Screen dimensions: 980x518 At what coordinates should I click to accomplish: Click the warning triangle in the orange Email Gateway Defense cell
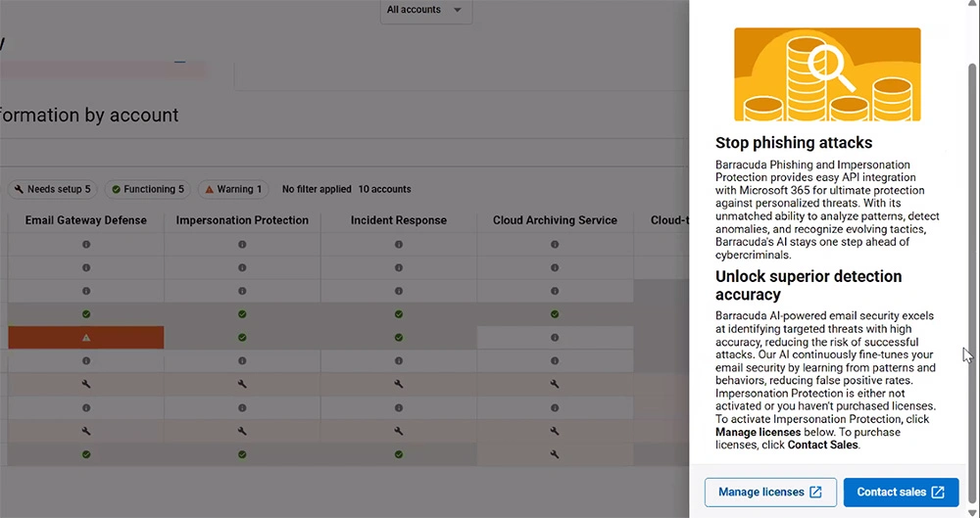click(86, 338)
